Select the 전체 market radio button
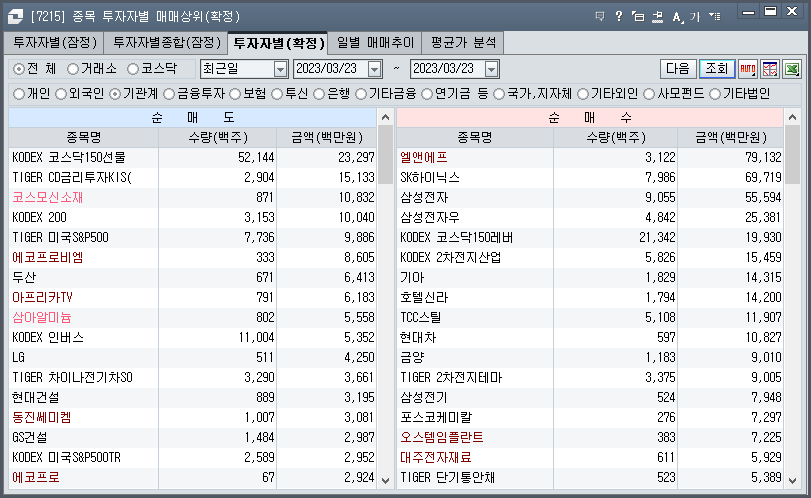The image size is (811, 498). coord(19,69)
